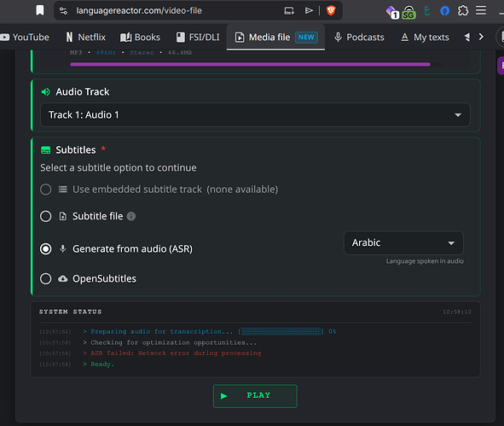Click the languagereactor.com address bar URL

pos(139,10)
